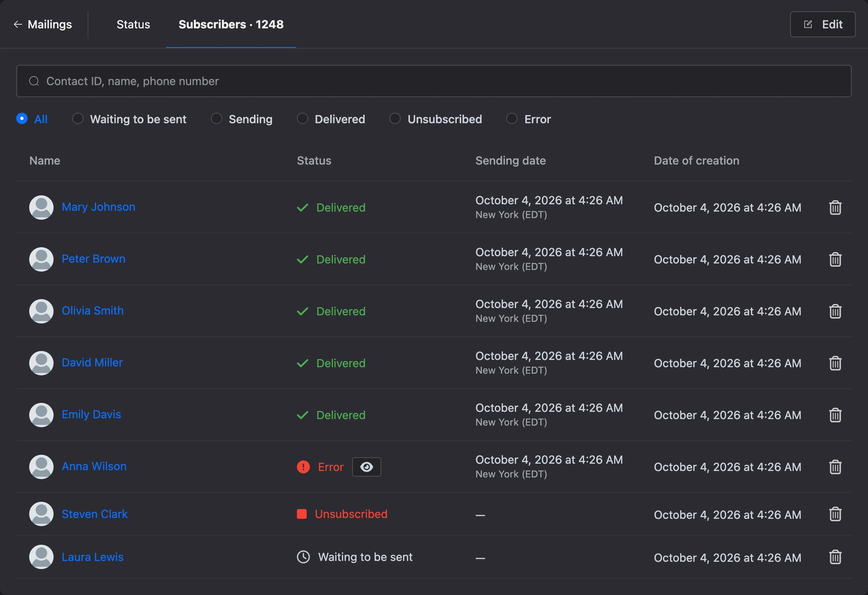
Task: Delete Mary Johnson with the trash icon
Action: pyautogui.click(x=835, y=208)
